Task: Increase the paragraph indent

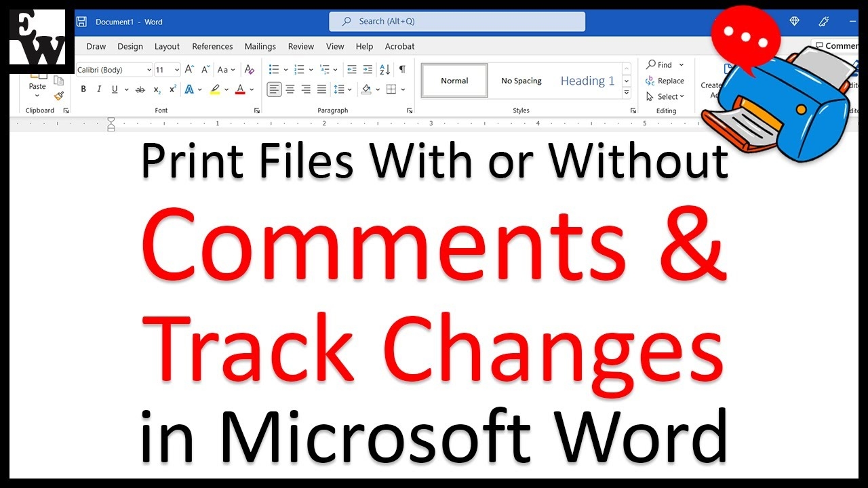Action: pos(368,70)
